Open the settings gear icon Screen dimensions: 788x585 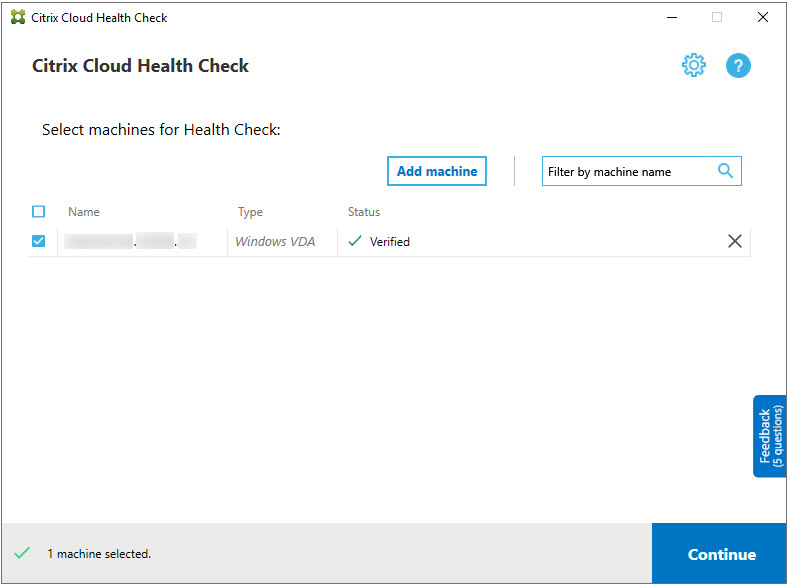(694, 65)
